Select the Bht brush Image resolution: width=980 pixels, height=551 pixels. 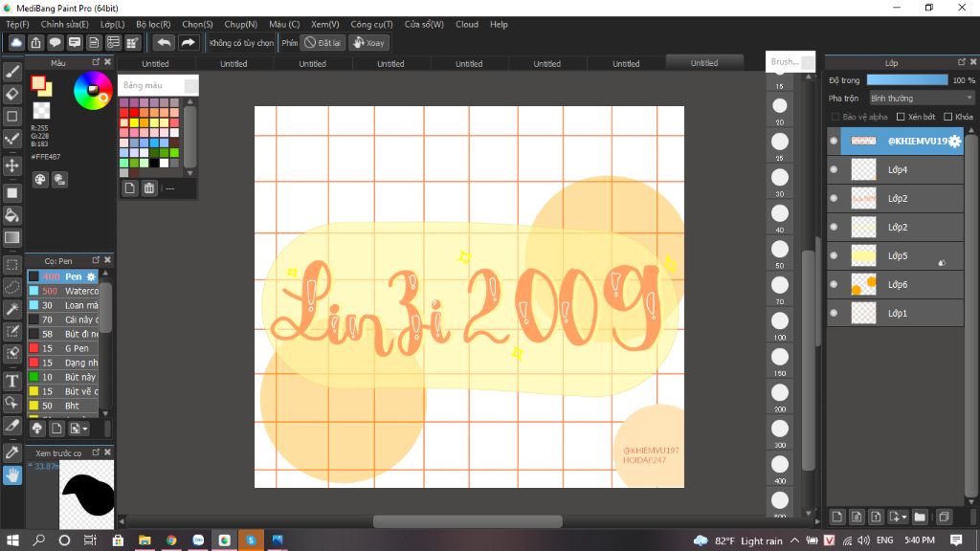click(62, 406)
